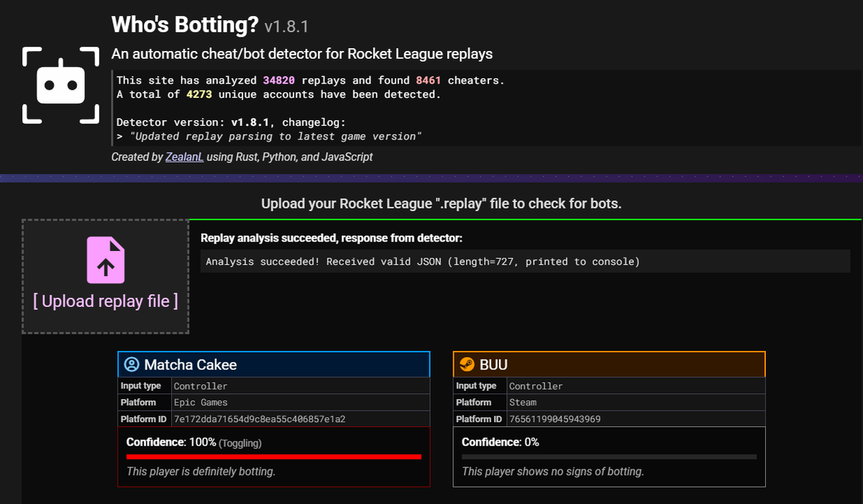Image resolution: width=863 pixels, height=504 pixels.
Task: Click the Steam icon beside BUU
Action: point(467,365)
